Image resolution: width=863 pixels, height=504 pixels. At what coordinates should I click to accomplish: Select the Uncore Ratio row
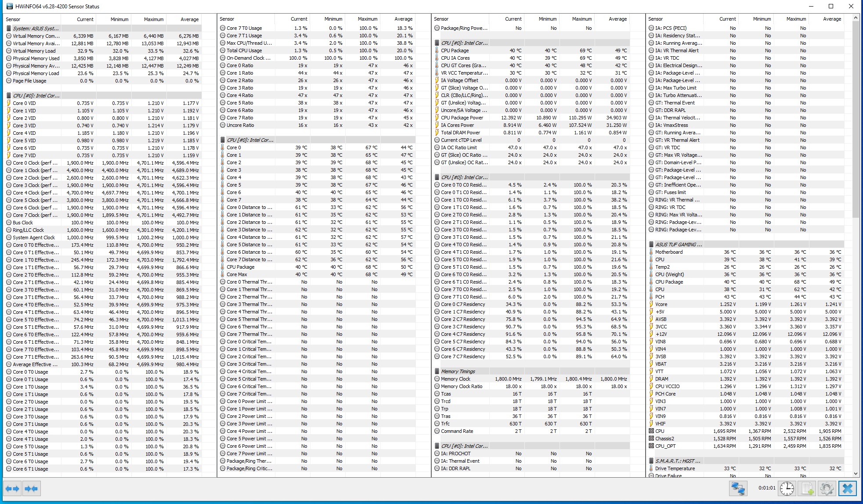click(318, 125)
